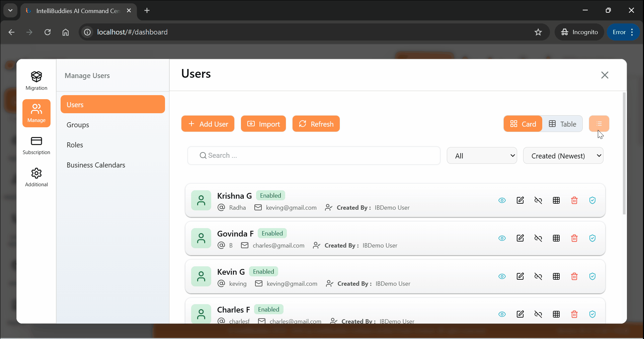The image size is (644, 339).
Task: Switch to Table view
Action: [562, 124]
